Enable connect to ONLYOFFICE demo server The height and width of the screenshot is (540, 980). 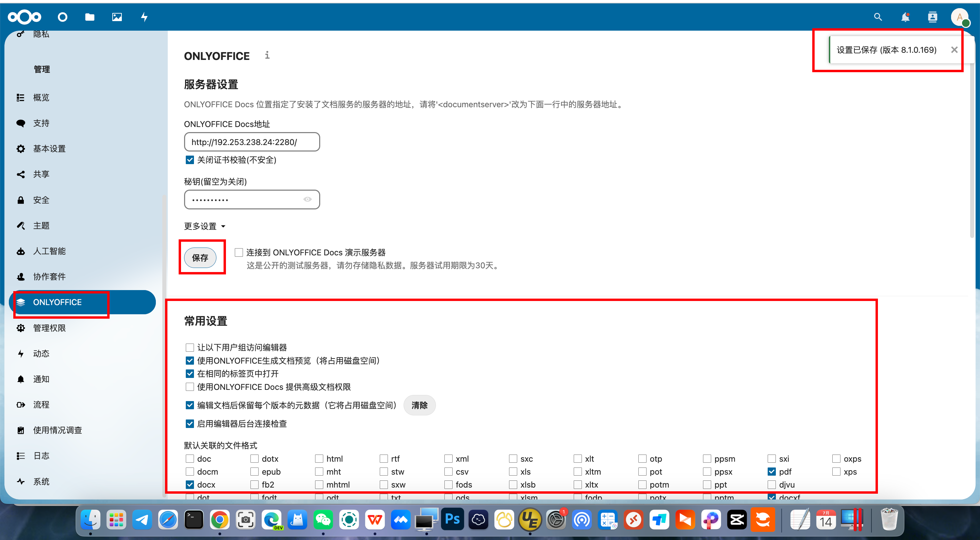(239, 252)
